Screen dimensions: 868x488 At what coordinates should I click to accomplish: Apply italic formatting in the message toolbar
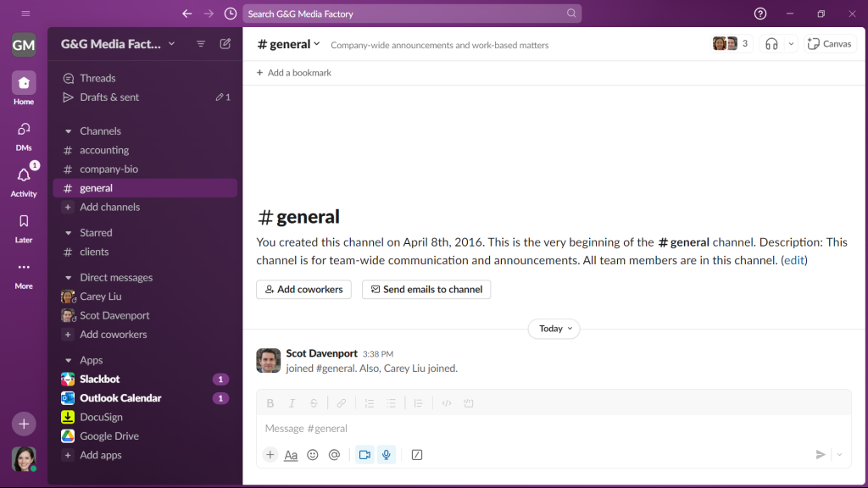291,402
